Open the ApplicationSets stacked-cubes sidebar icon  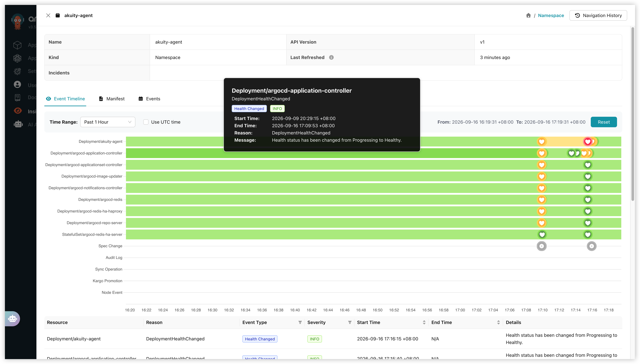[17, 58]
